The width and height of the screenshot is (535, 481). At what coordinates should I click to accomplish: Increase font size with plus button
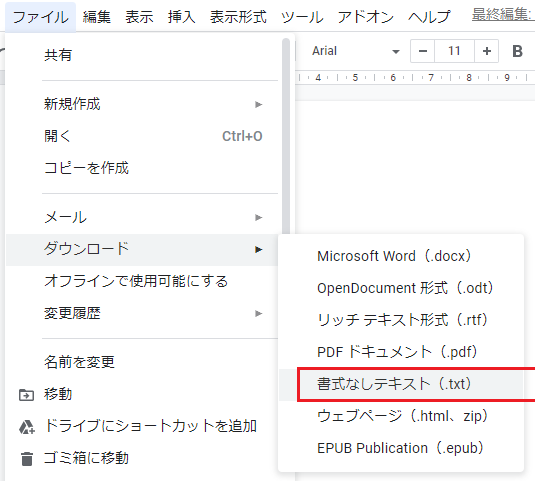pyautogui.click(x=487, y=51)
